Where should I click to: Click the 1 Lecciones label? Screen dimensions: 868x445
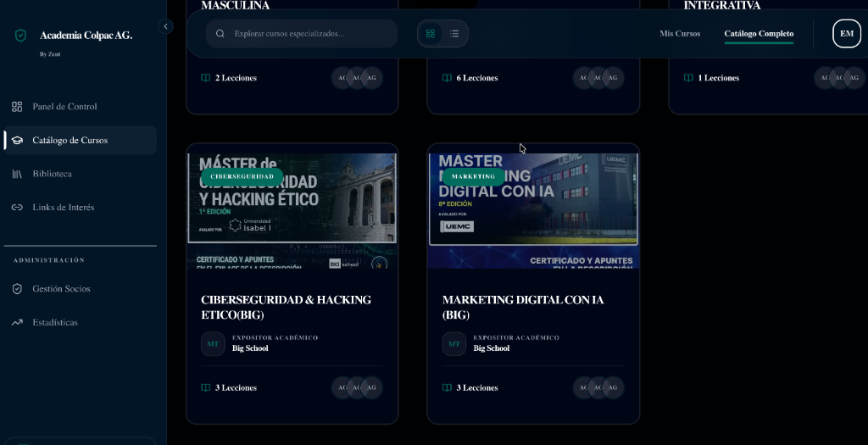point(719,78)
